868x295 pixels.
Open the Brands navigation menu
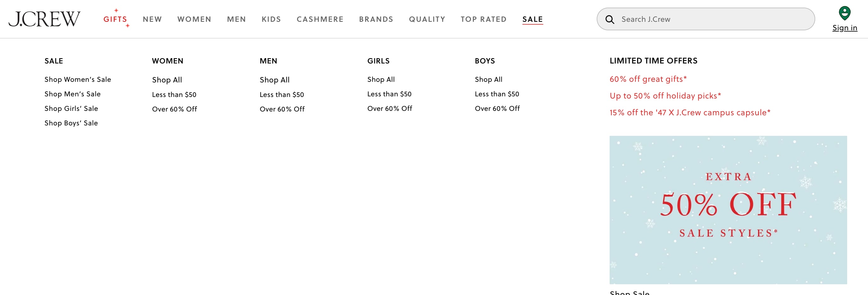click(x=376, y=19)
